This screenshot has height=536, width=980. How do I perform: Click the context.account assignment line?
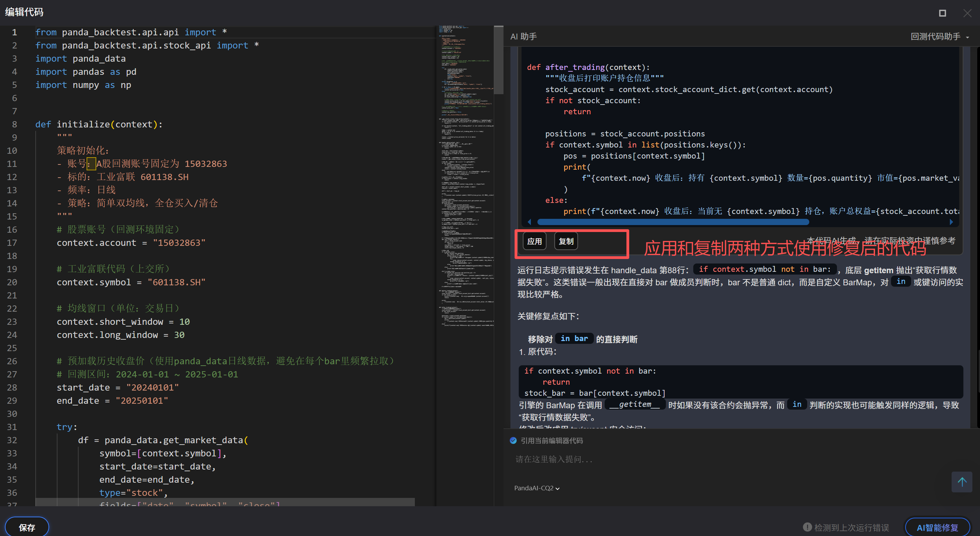point(131,243)
